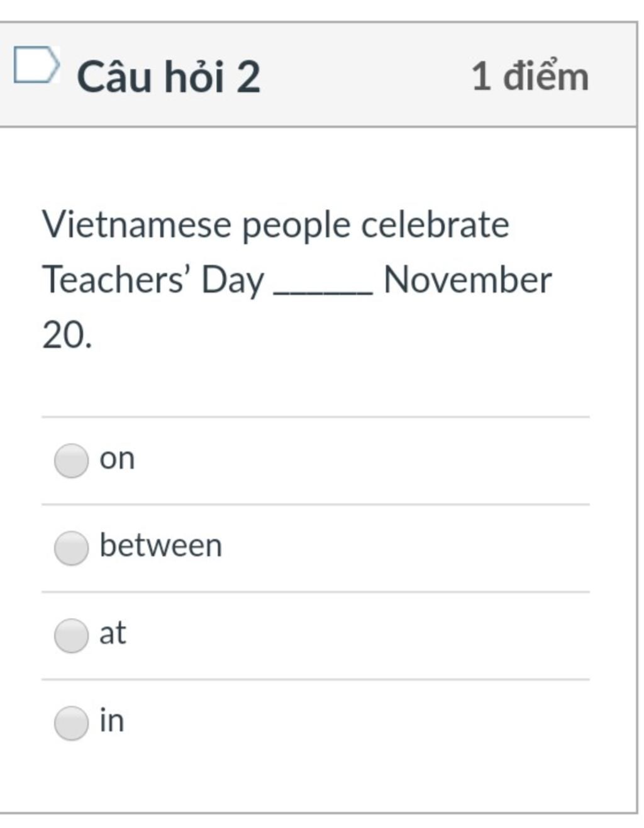The image size is (644, 828).
Task: Click the gray header bar between title and points
Action: [365, 75]
